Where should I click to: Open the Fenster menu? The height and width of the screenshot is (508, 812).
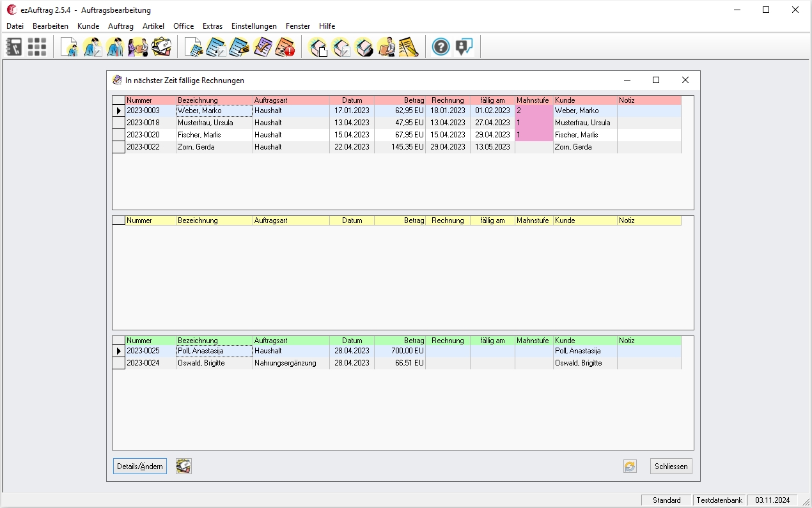point(298,26)
